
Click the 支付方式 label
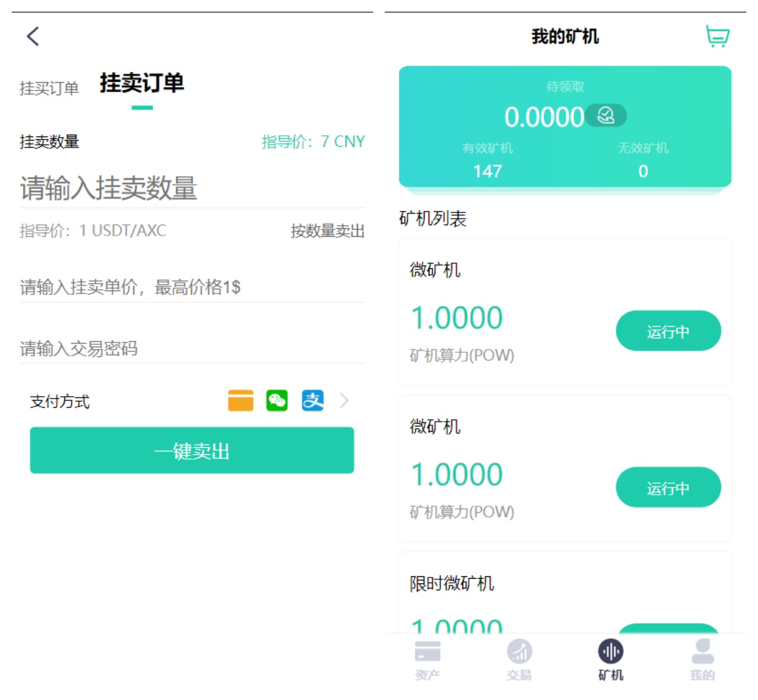coord(60,401)
